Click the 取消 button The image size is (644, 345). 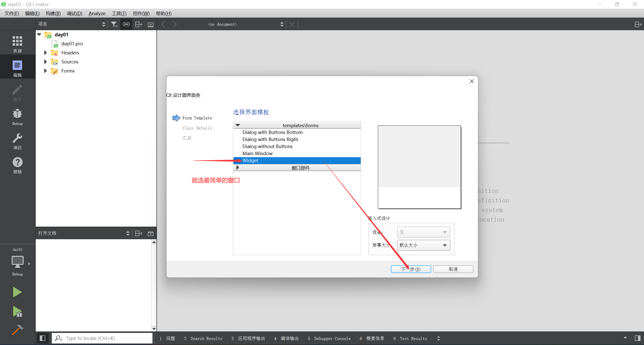tap(453, 269)
